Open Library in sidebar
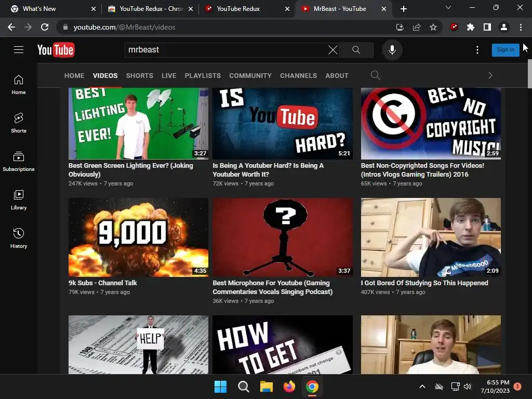Image resolution: width=532 pixels, height=399 pixels. pyautogui.click(x=19, y=200)
